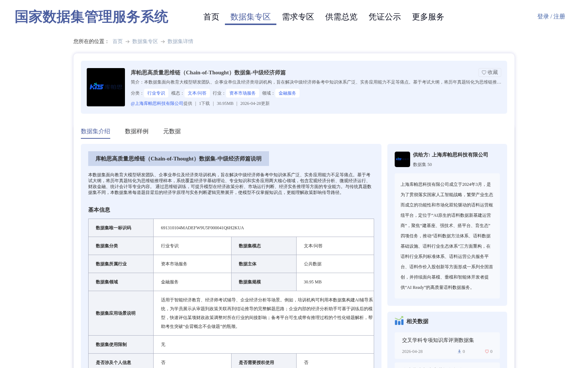
Task: Open 交叉学科专项知识评测数据集 related dataset
Action: pyautogui.click(x=438, y=340)
